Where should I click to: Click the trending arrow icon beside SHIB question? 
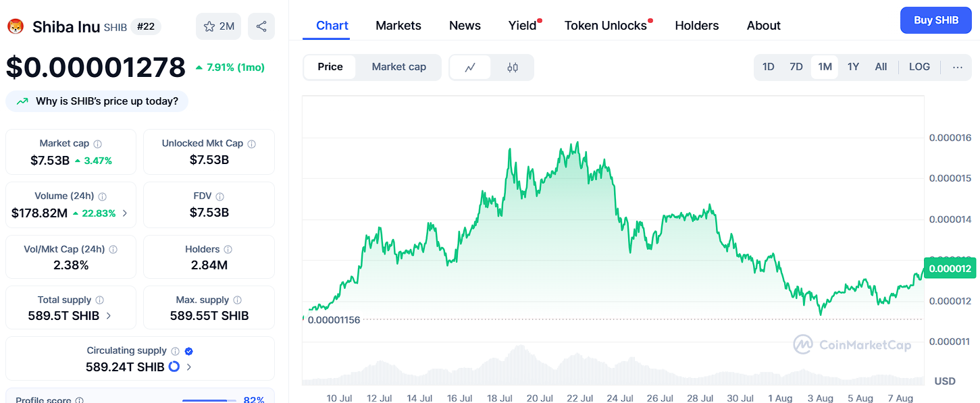[x=22, y=101]
